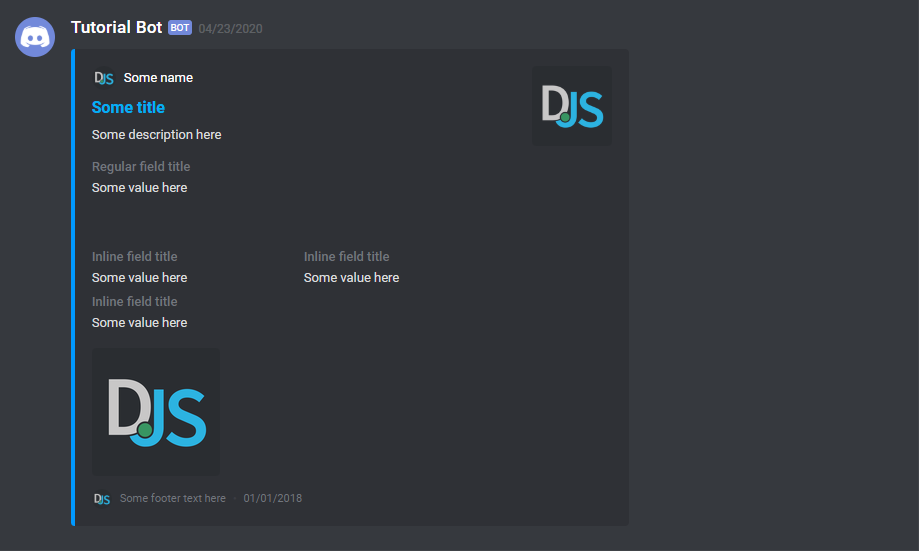Viewport: 922px width, 552px height.
Task: Click 'Some value here' in the right inline column
Action: pyautogui.click(x=352, y=277)
